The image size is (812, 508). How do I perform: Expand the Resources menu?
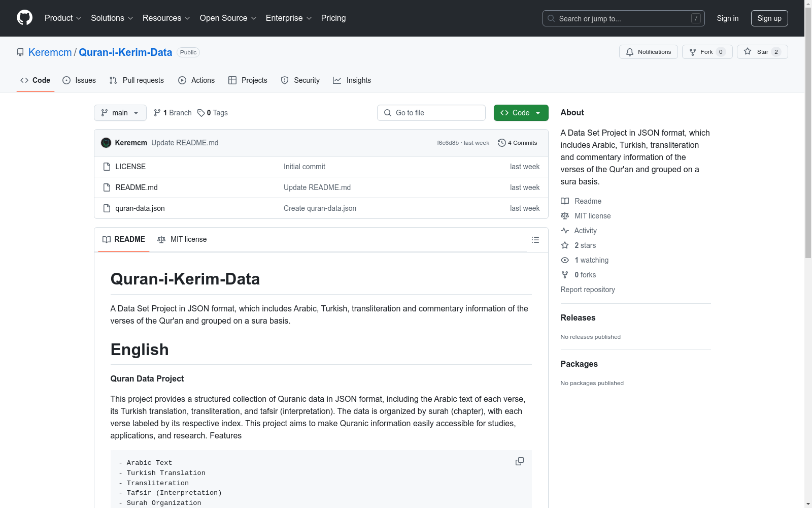[166, 18]
